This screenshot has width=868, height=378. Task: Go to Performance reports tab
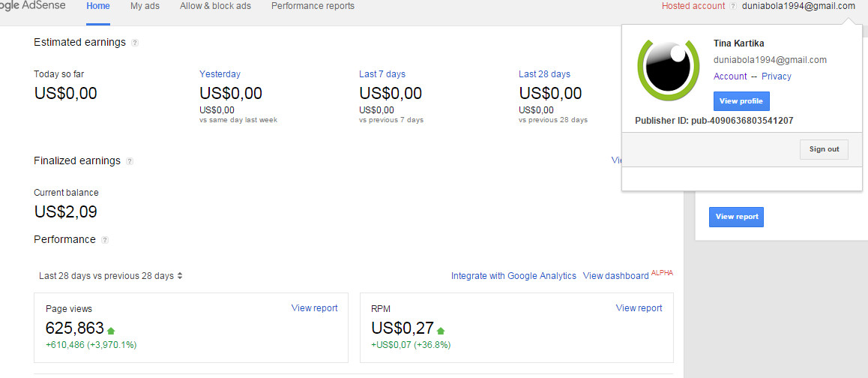click(x=313, y=6)
